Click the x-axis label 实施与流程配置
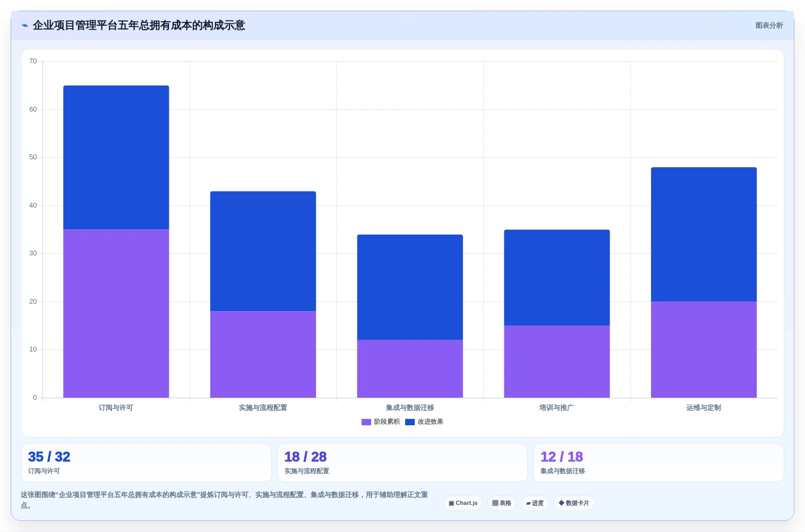805x532 pixels. [x=263, y=408]
